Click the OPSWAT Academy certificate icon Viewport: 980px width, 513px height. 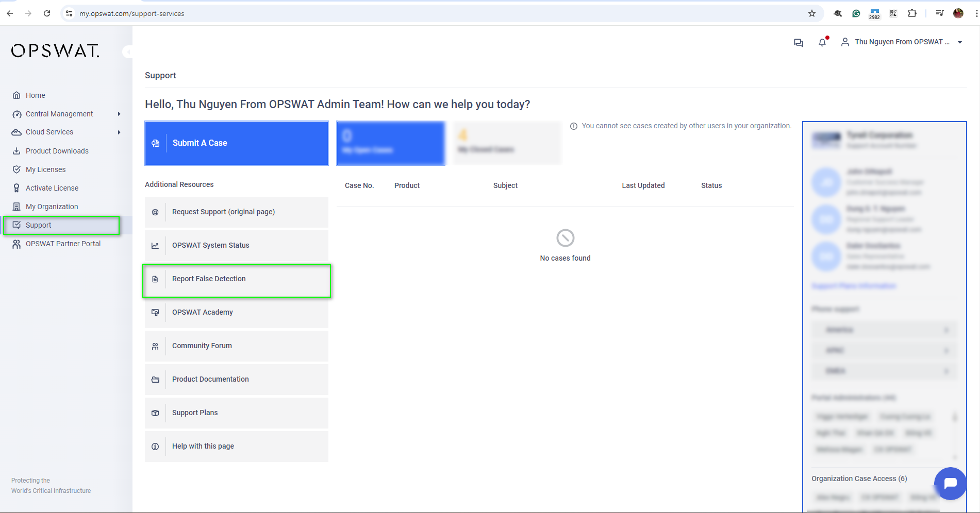pyautogui.click(x=155, y=313)
